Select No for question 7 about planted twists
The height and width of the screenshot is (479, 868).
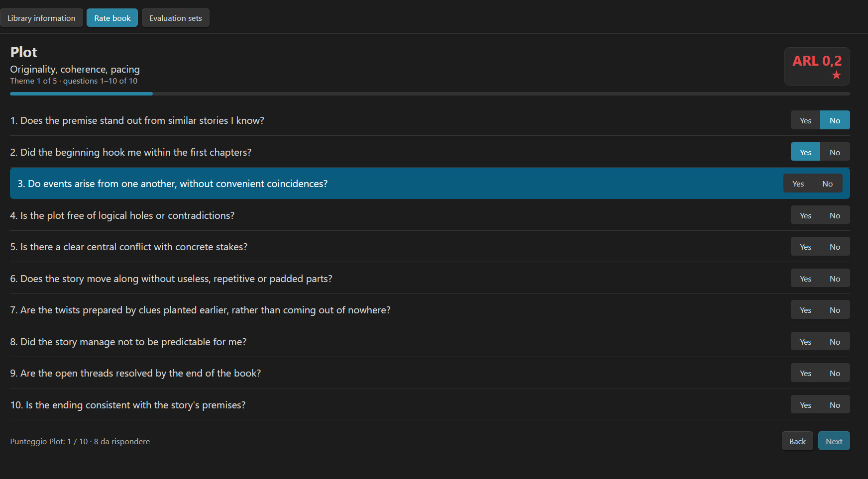coord(835,310)
